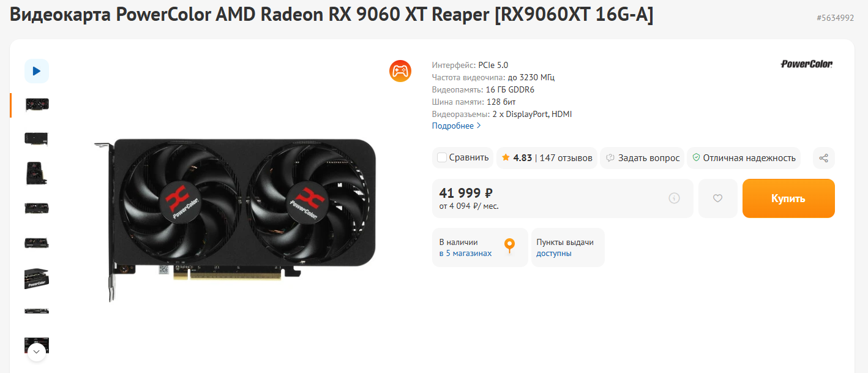This screenshot has height=373, width=868.
Task: Play the product video thumbnail
Action: pyautogui.click(x=37, y=71)
